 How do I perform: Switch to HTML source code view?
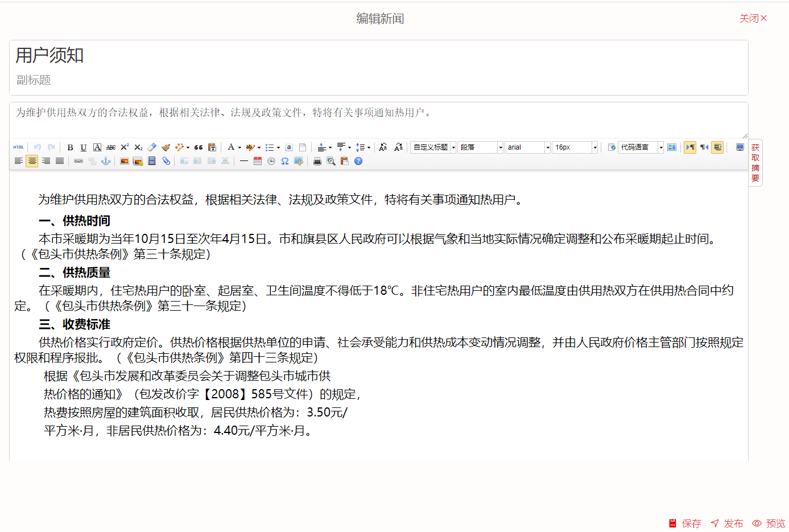click(x=18, y=147)
